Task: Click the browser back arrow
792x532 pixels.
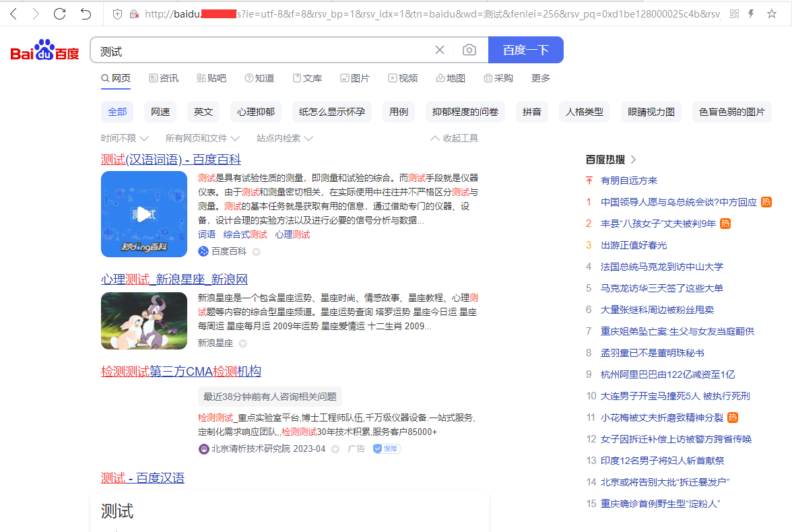Action: coord(13,13)
